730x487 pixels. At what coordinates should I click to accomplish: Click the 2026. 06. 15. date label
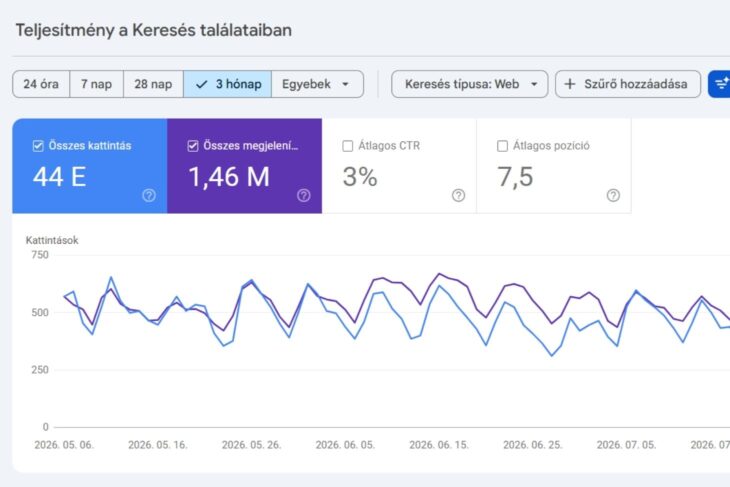(439, 445)
